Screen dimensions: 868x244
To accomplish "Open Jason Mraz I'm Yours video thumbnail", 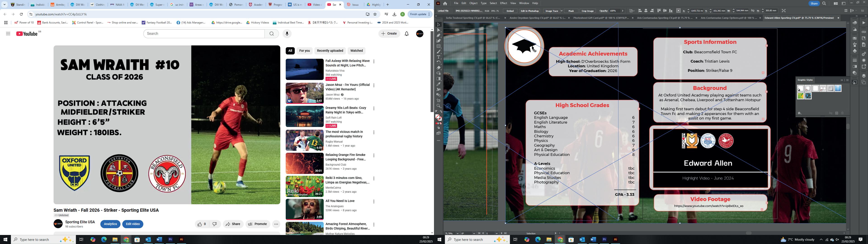I will [x=305, y=93].
